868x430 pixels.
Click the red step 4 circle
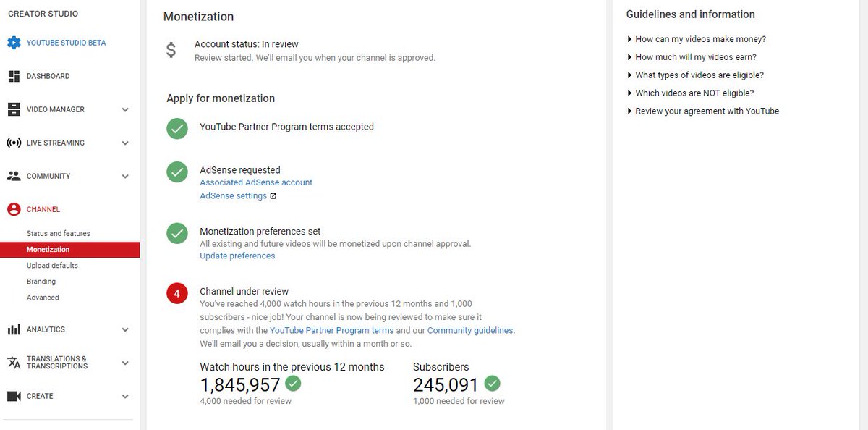pyautogui.click(x=177, y=293)
